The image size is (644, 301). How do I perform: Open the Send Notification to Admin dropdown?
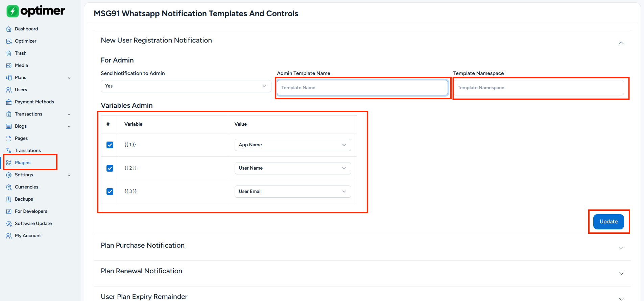click(186, 86)
